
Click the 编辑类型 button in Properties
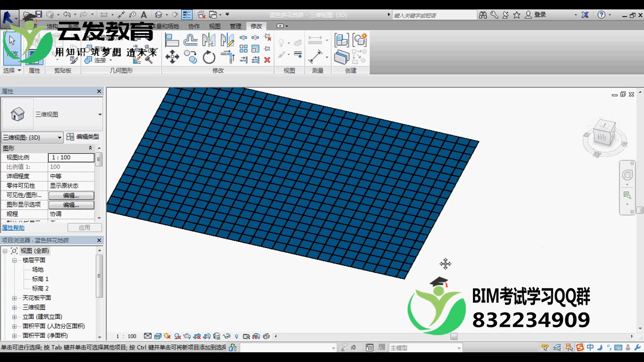(84, 137)
